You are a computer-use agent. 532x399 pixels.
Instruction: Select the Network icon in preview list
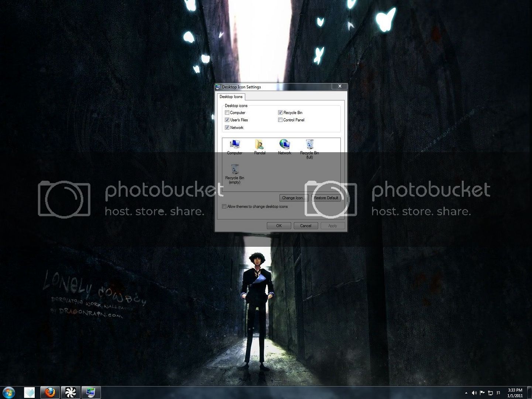[285, 147]
